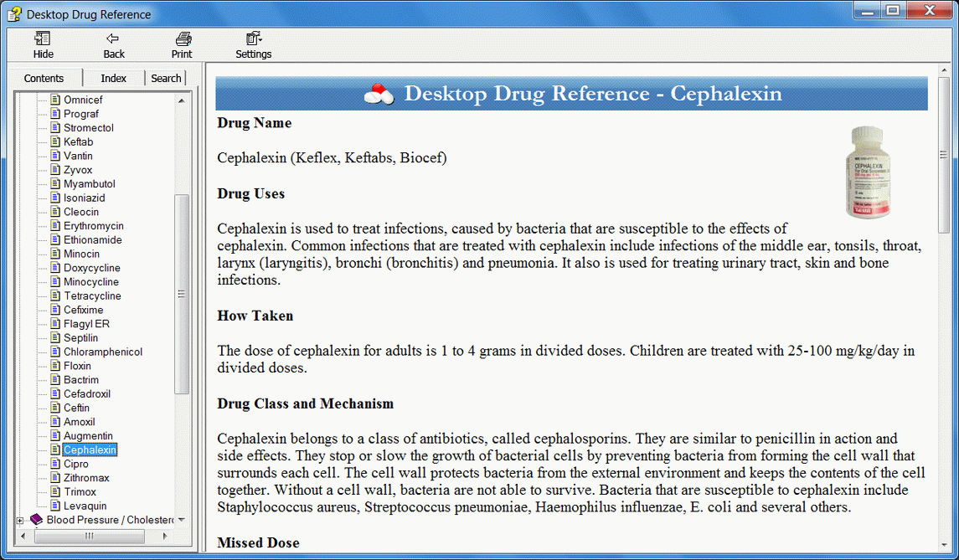Select the Contents tab

pos(44,77)
